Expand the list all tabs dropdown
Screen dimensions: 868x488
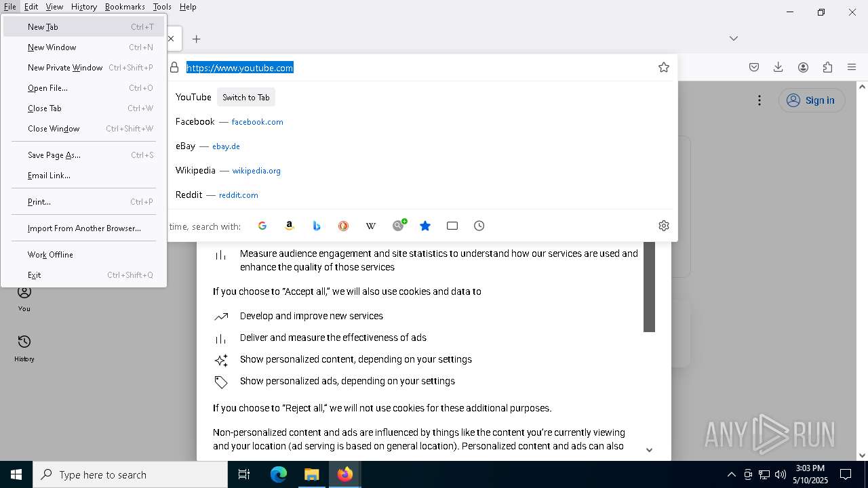tap(734, 39)
